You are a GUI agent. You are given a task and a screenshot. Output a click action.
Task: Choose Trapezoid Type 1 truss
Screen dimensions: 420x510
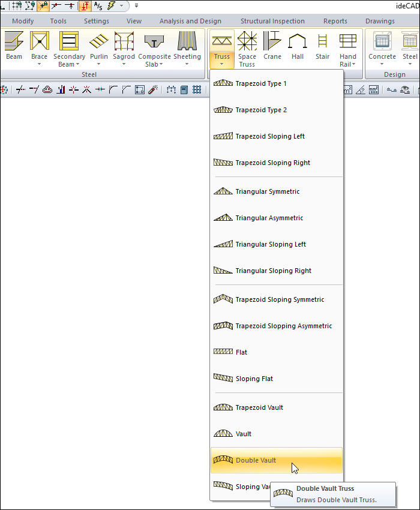coord(277,83)
